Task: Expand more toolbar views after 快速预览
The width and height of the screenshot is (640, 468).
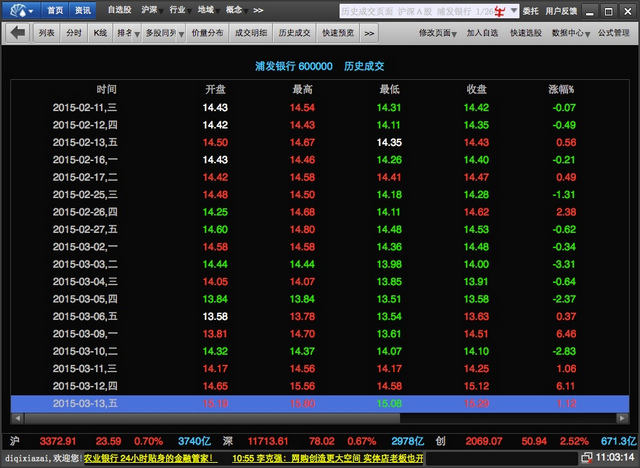Action: click(x=370, y=33)
